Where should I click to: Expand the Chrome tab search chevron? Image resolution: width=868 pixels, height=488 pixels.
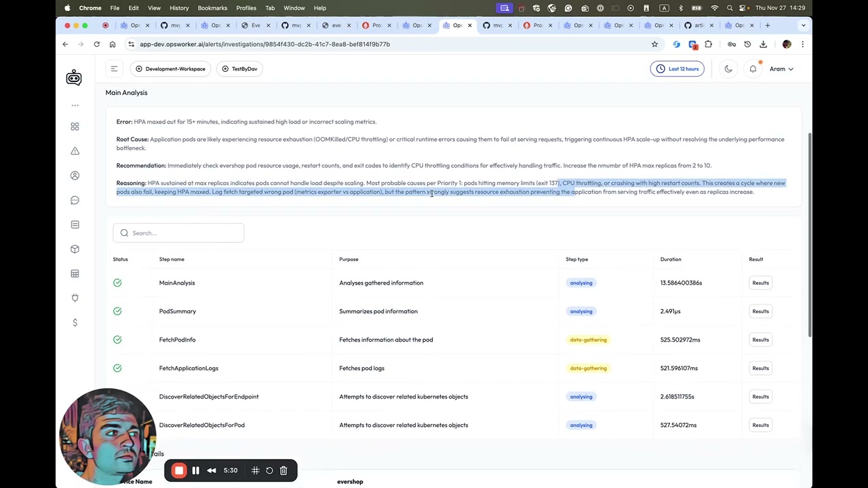point(804,25)
